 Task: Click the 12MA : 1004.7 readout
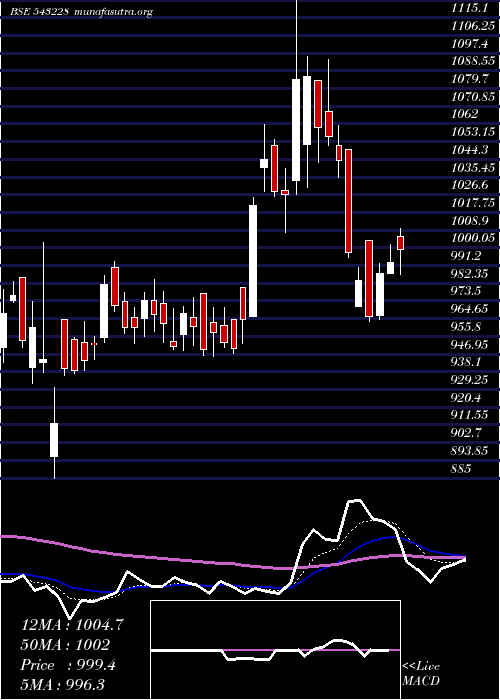tap(72, 625)
